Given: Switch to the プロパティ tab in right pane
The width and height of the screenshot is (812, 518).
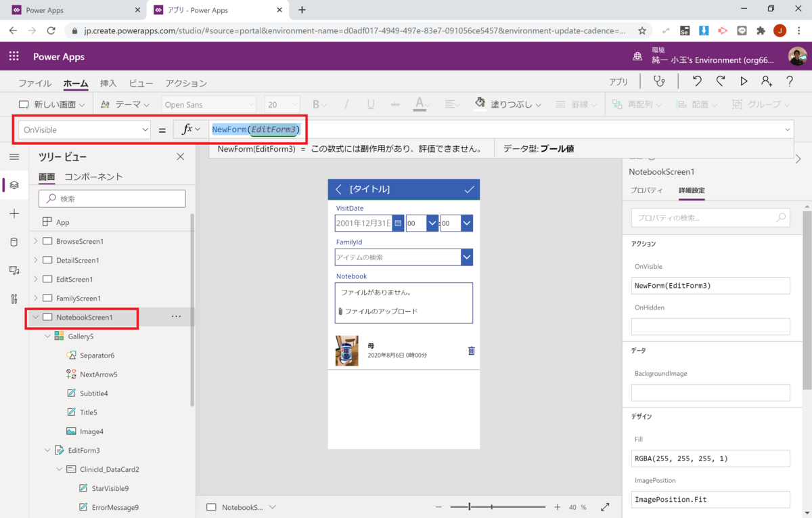Looking at the screenshot, I should click(x=646, y=190).
